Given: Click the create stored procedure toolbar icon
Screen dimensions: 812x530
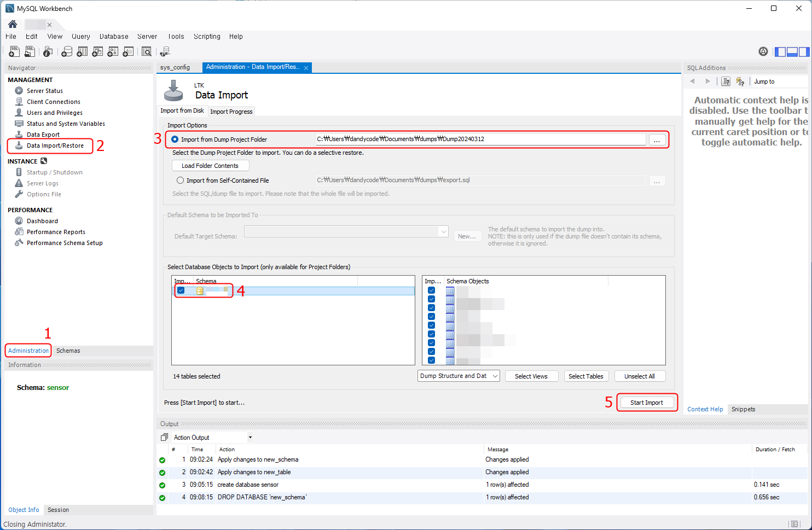Looking at the screenshot, I should tap(113, 51).
